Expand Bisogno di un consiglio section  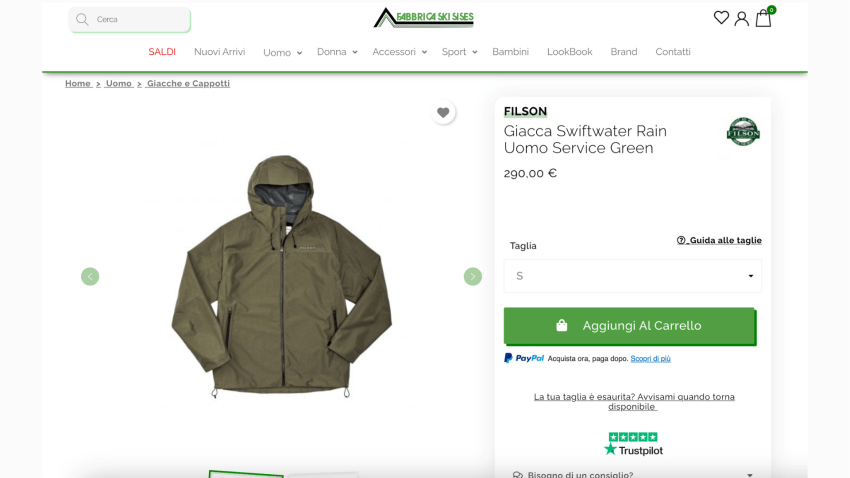click(633, 474)
